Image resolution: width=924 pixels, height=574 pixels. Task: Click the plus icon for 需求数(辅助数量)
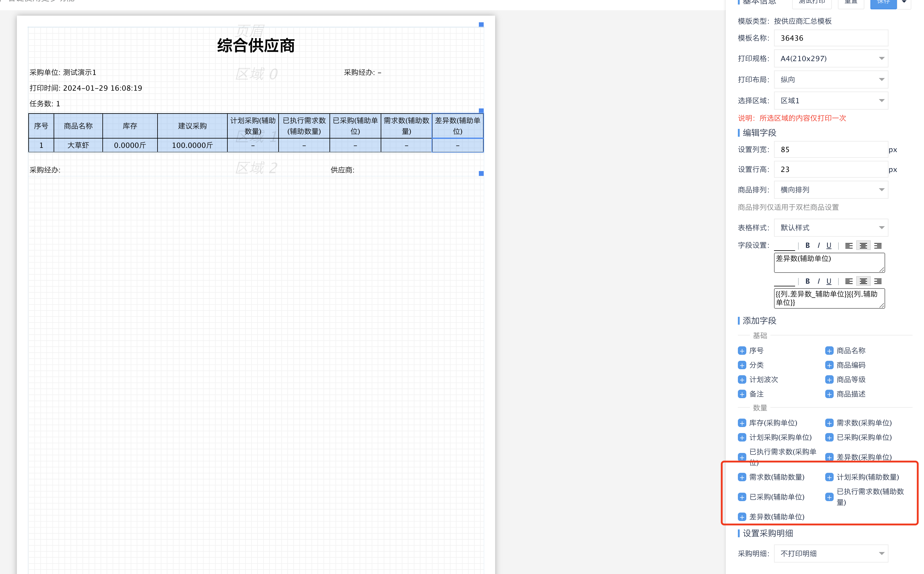(x=742, y=477)
